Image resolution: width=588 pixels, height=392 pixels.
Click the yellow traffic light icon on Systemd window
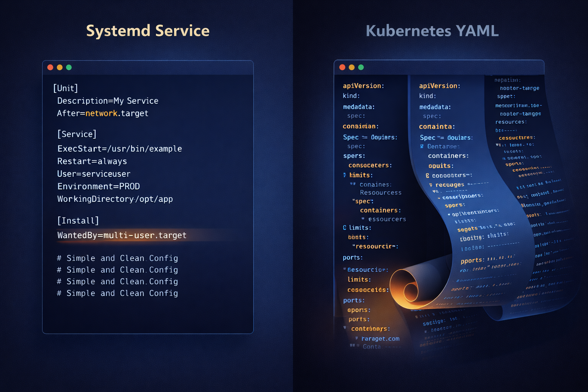[60, 67]
